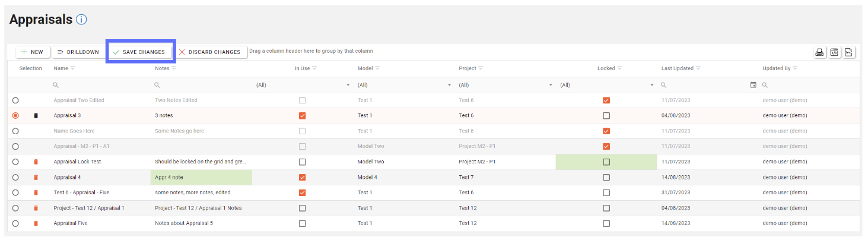This screenshot has width=868, height=240.
Task: Click the Discard Changes button
Action: coord(209,52)
